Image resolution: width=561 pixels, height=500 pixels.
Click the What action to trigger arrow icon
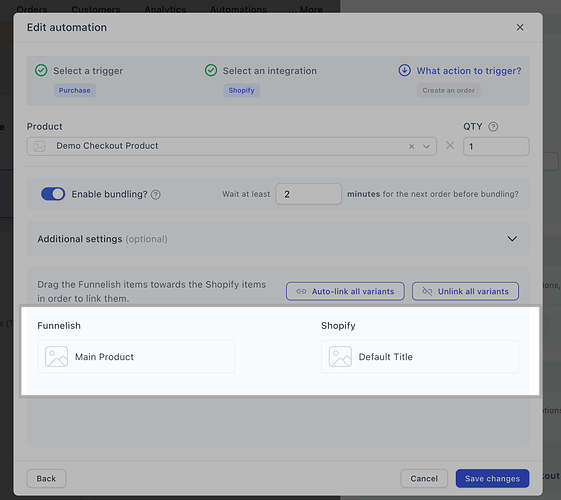404,70
